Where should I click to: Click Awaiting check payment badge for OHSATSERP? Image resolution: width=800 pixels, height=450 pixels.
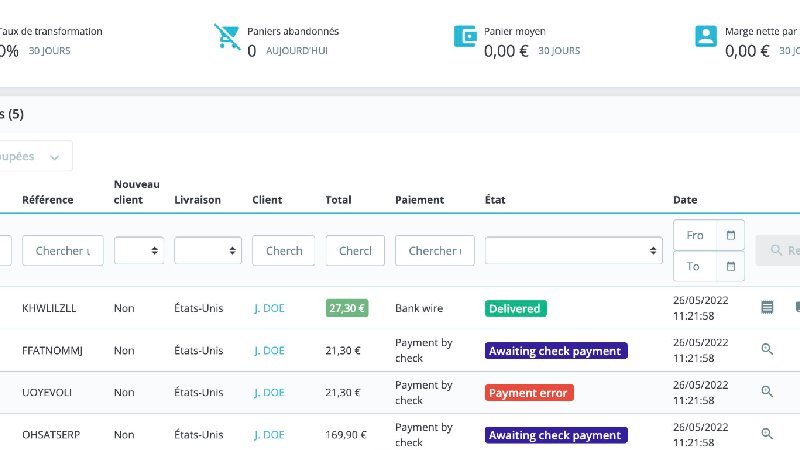tap(556, 435)
